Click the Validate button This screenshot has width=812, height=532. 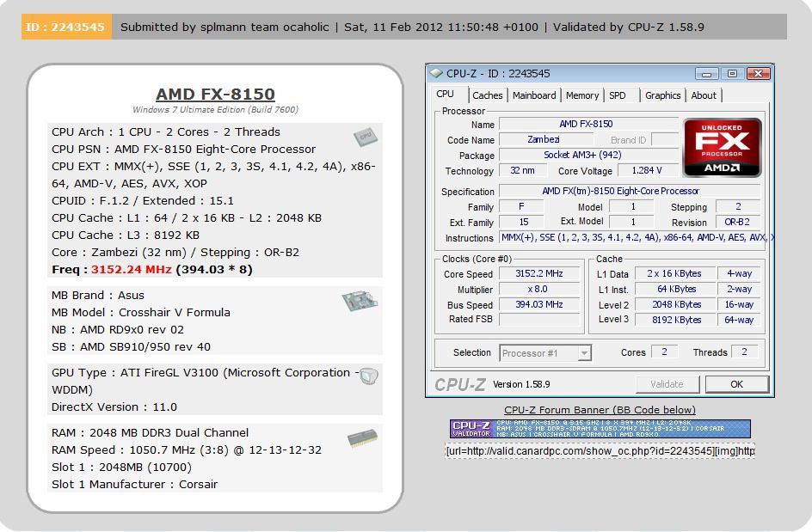pyautogui.click(x=667, y=384)
